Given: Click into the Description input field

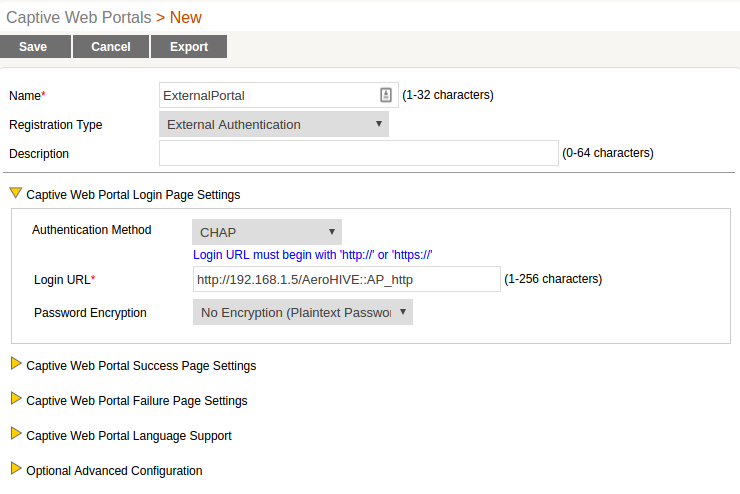Looking at the screenshot, I should 358,153.
